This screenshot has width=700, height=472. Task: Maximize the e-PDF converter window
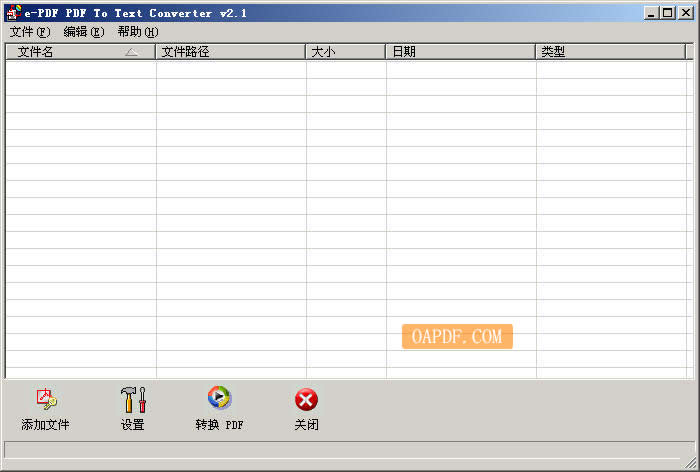pyautogui.click(x=667, y=13)
